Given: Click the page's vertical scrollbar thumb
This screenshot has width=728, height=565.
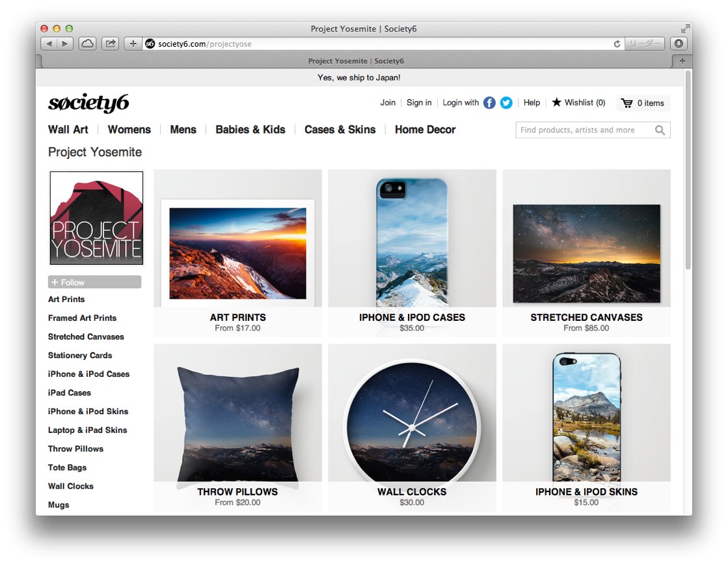Looking at the screenshot, I should pos(688,170).
